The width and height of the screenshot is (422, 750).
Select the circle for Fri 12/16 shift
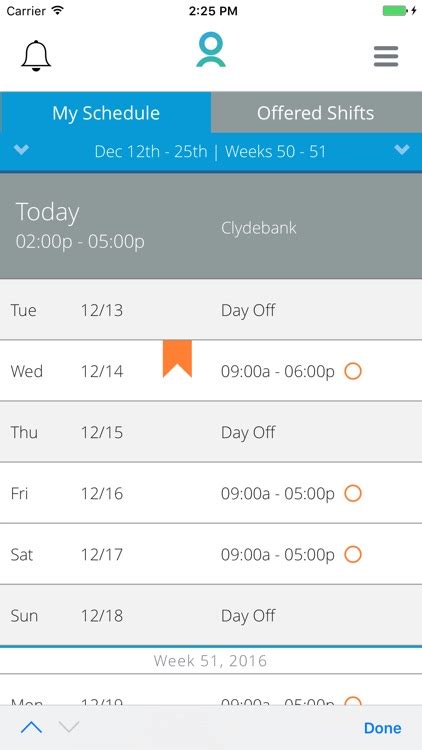tap(353, 493)
